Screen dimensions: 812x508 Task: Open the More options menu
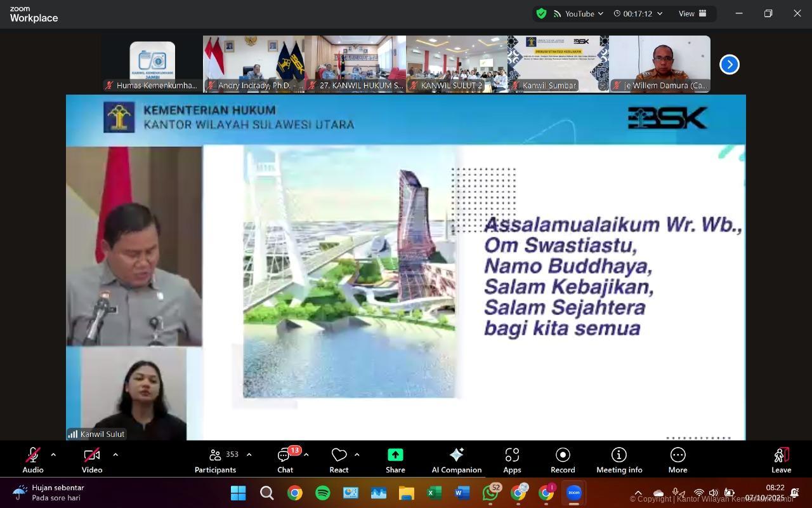pos(678,460)
